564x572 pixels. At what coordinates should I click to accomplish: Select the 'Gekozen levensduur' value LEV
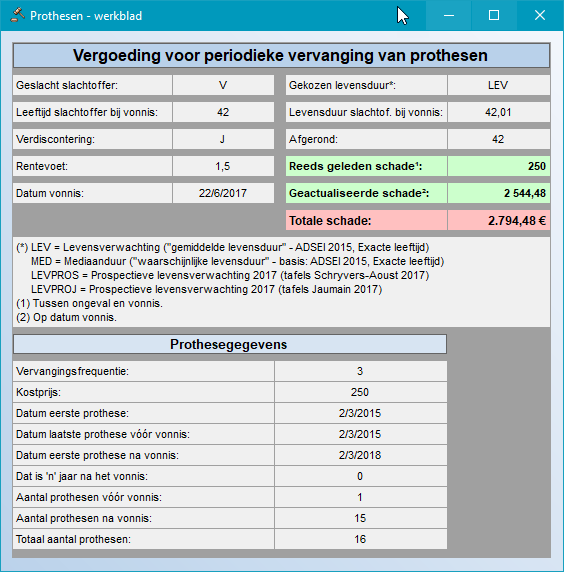tap(499, 85)
